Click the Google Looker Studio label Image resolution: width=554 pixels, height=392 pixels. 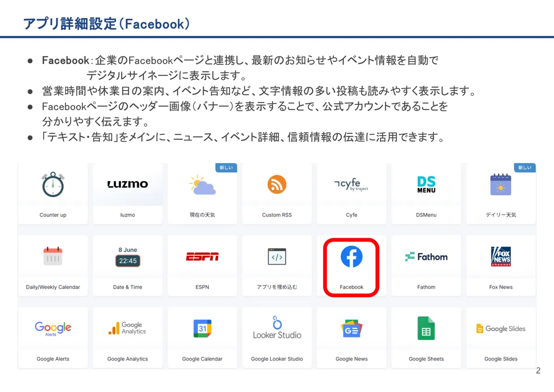(x=277, y=359)
